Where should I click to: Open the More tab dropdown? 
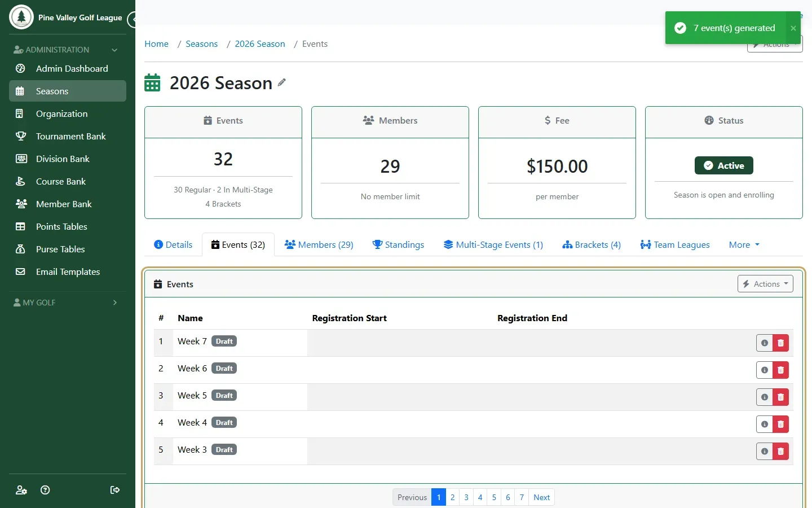coord(744,245)
